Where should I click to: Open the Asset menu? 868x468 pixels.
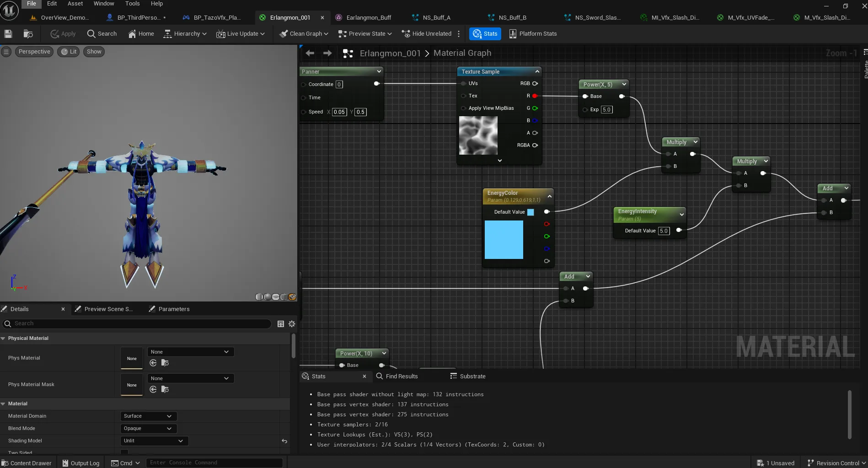pyautogui.click(x=75, y=4)
